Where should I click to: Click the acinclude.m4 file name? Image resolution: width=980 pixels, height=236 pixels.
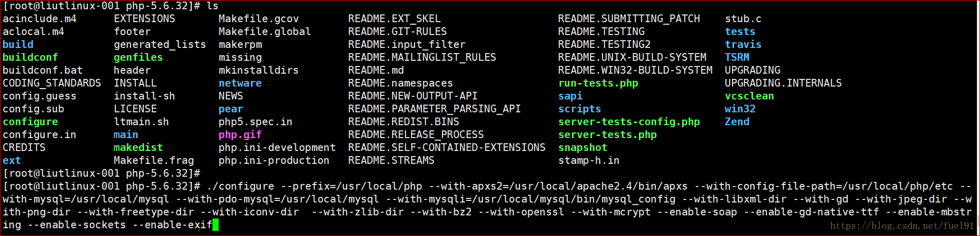pyautogui.click(x=40, y=19)
